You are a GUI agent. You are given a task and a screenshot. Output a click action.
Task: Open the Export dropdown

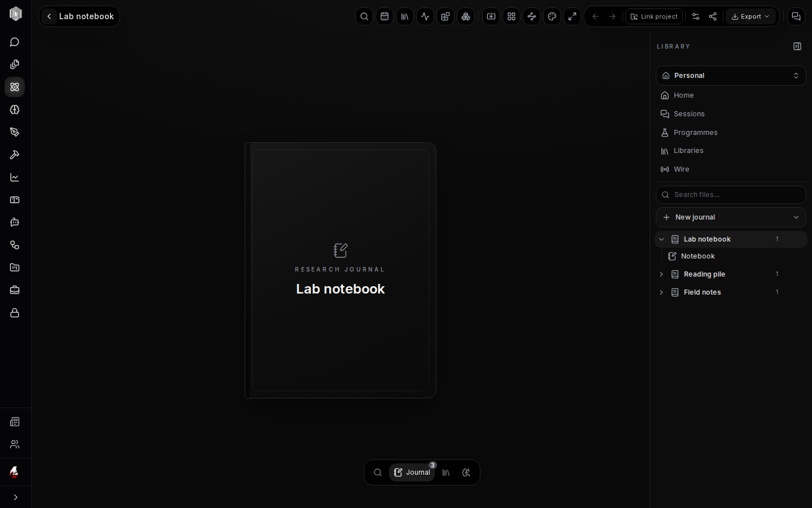coord(751,16)
